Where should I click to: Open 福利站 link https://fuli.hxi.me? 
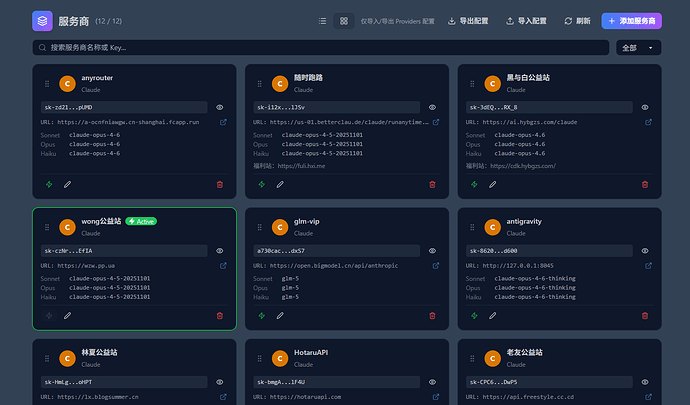[x=301, y=166]
